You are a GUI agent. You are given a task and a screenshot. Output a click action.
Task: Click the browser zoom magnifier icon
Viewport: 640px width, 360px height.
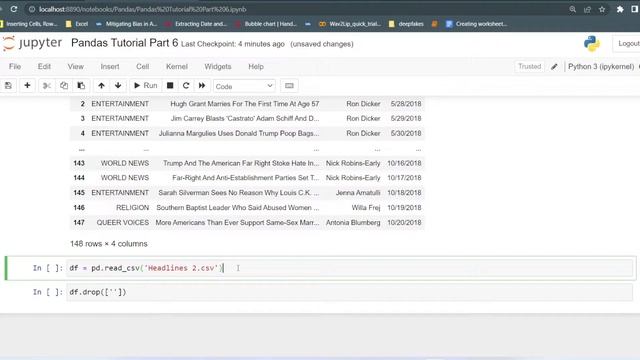click(573, 9)
